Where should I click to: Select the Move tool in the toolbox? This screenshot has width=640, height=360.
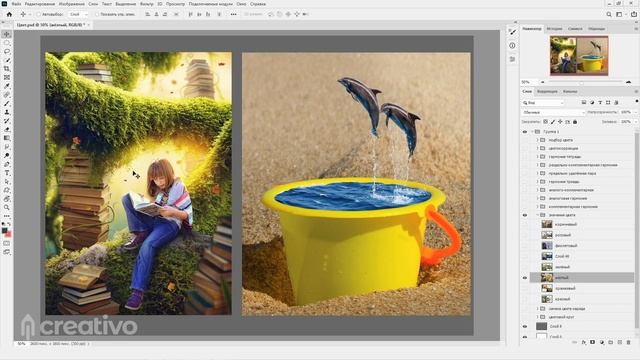click(7, 34)
